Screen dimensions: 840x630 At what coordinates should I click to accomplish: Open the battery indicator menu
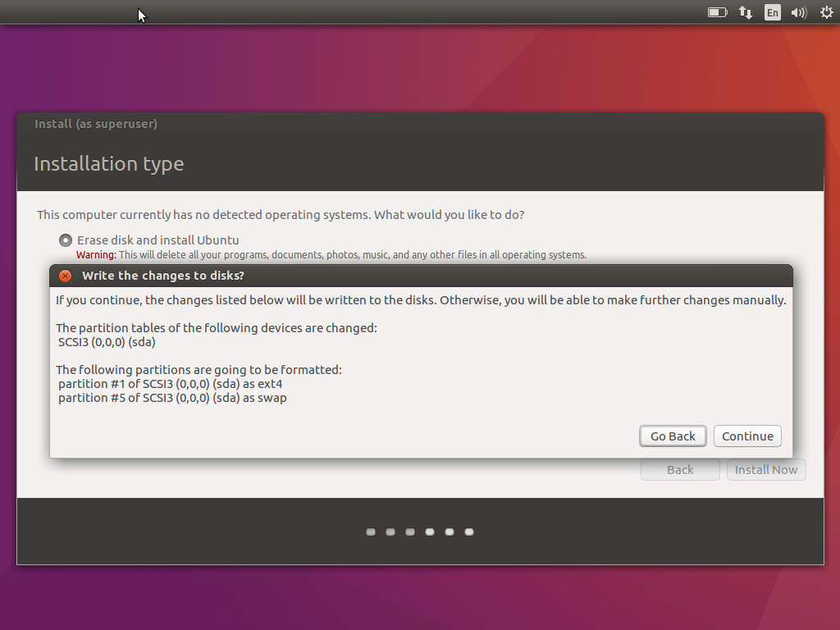point(717,11)
